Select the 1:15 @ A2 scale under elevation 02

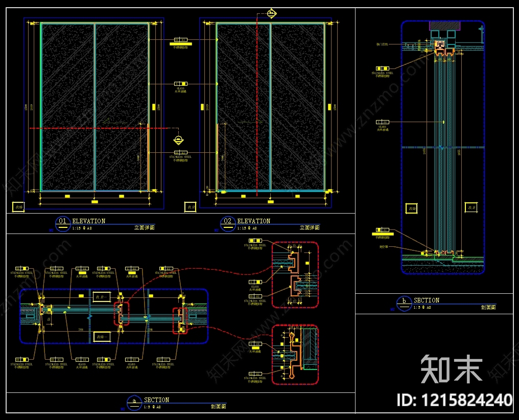tap(247, 228)
